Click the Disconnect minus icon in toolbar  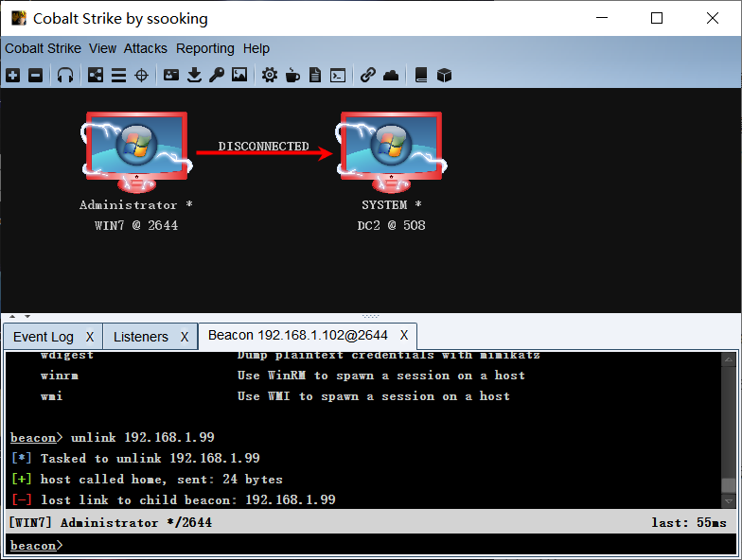[36, 76]
